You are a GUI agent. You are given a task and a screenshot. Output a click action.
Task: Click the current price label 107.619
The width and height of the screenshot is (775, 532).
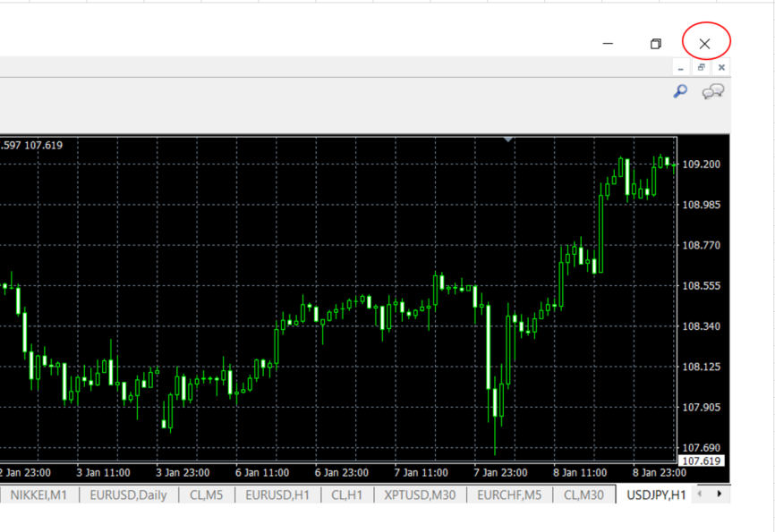click(x=702, y=460)
